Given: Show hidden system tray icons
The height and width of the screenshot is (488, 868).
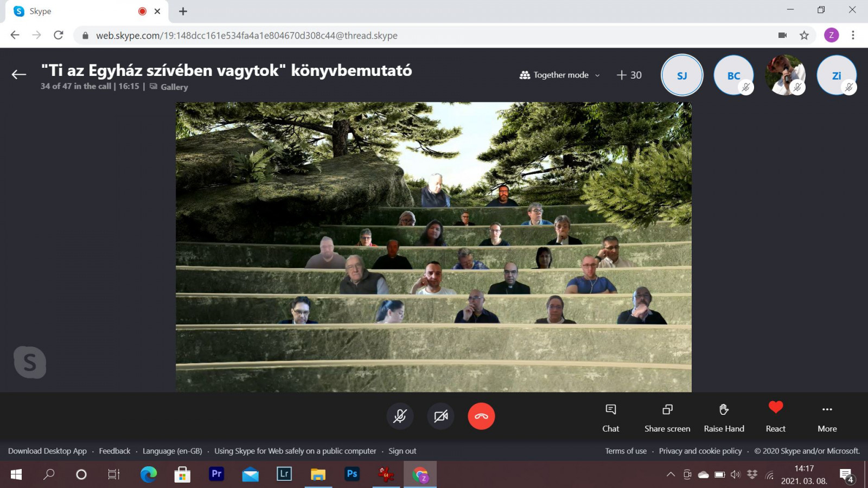Looking at the screenshot, I should (x=671, y=474).
